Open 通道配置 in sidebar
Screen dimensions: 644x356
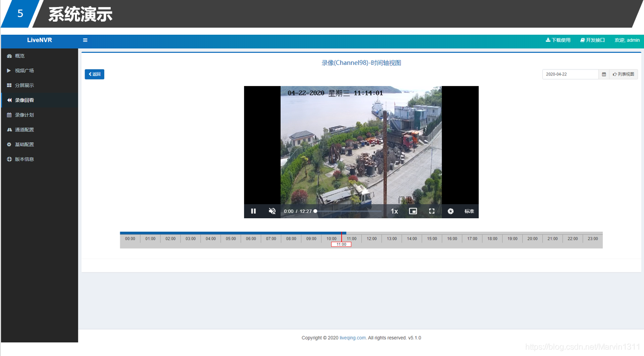(39, 130)
